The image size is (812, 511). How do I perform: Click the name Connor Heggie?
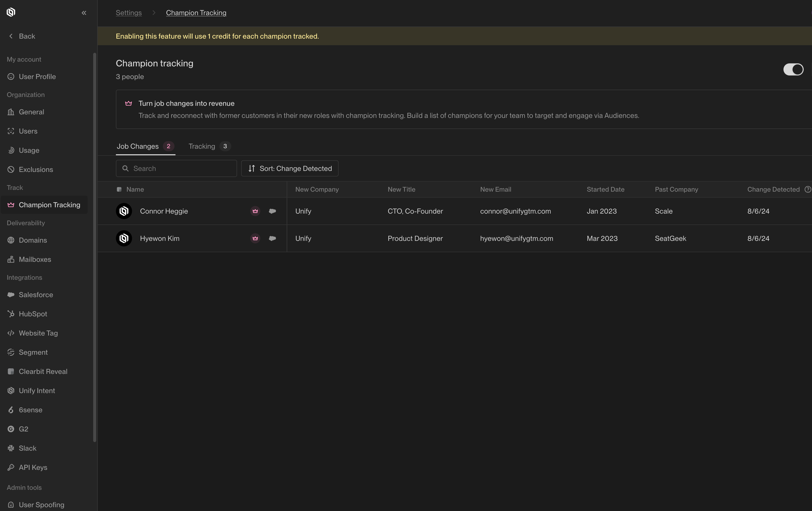pos(164,211)
